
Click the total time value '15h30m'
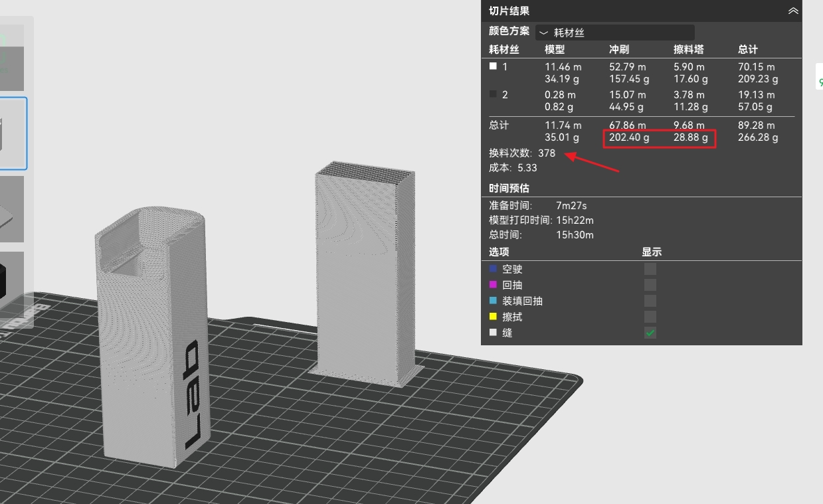(575, 235)
